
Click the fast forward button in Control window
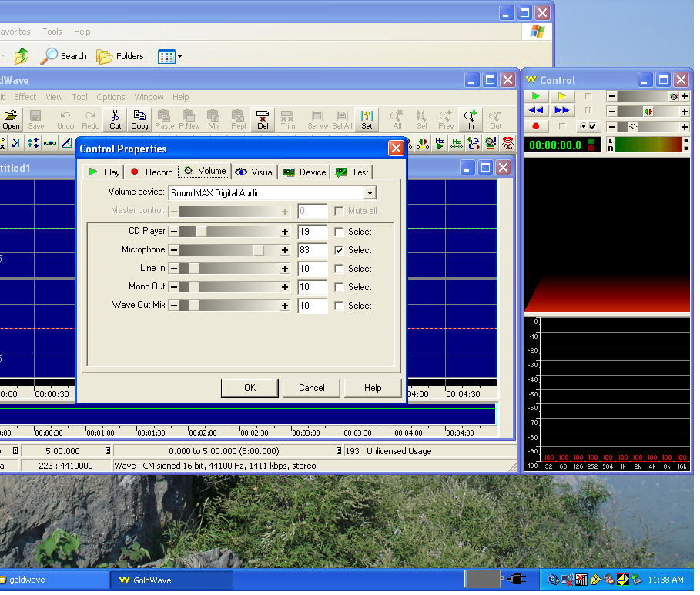point(561,110)
